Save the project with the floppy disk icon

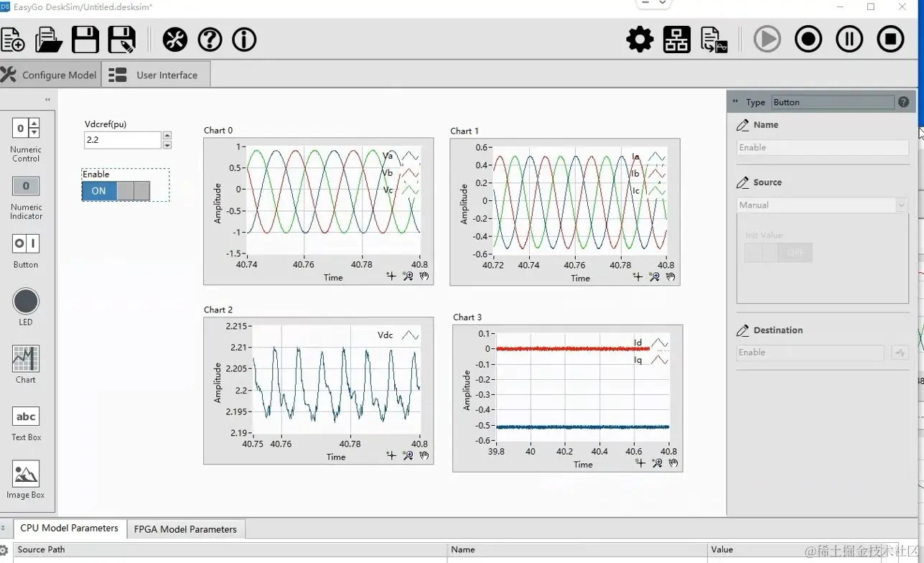point(85,39)
